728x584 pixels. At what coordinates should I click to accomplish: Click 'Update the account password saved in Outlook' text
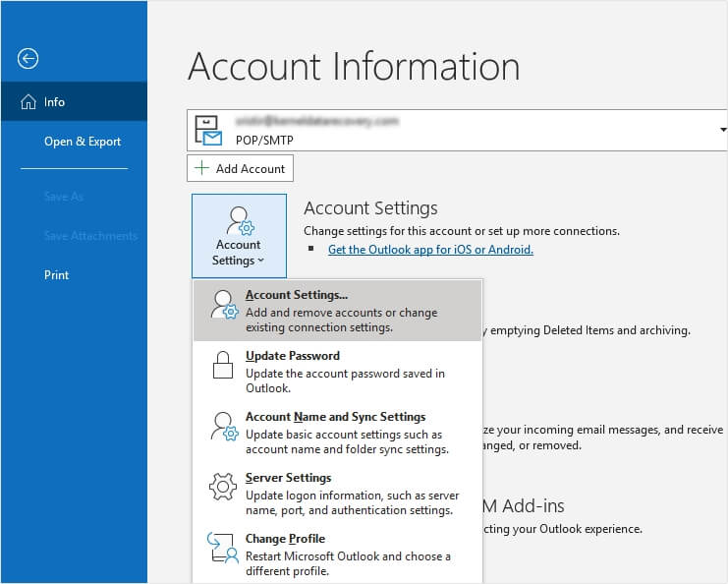point(345,380)
